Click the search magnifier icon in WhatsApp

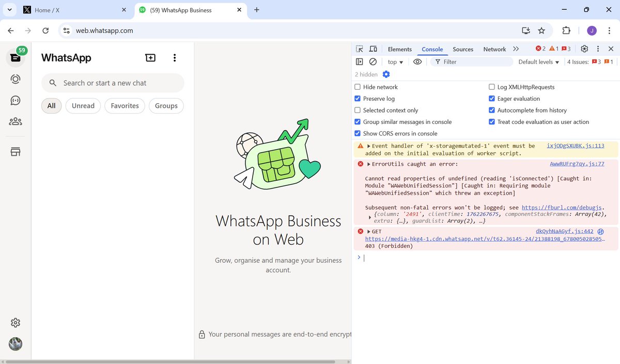[x=53, y=83]
